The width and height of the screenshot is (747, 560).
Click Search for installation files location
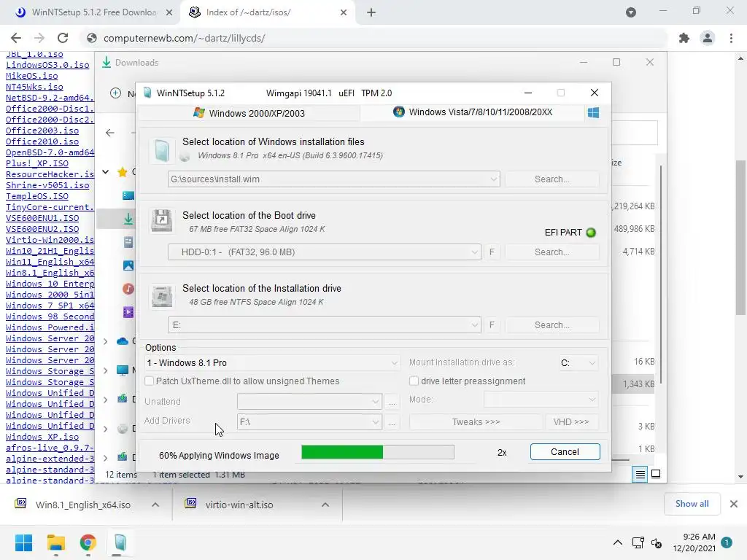coord(551,179)
